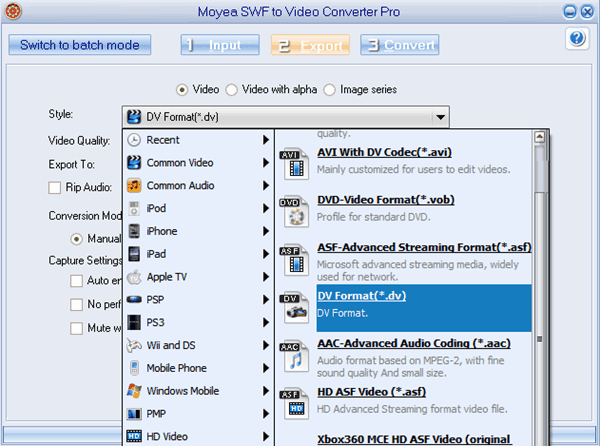Choose AAC-Advanced Audio Coding (*.aac) link
This screenshot has width=600, height=446.
tap(414, 343)
